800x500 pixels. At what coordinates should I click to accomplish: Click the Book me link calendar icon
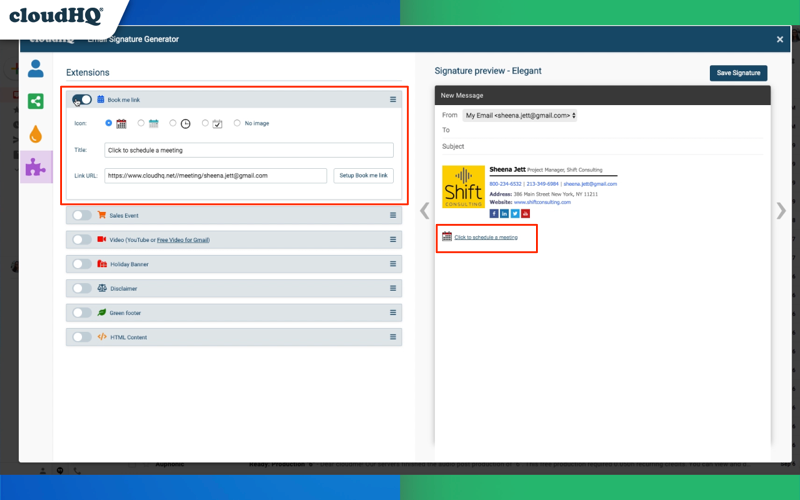point(101,99)
